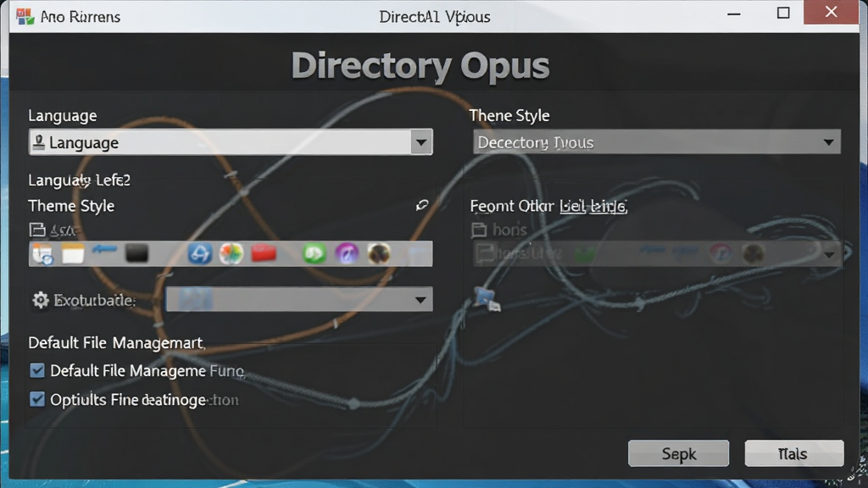Viewport: 868px width, 488px height.
Task: Expand the Exoturbatle dropdown
Action: point(420,300)
